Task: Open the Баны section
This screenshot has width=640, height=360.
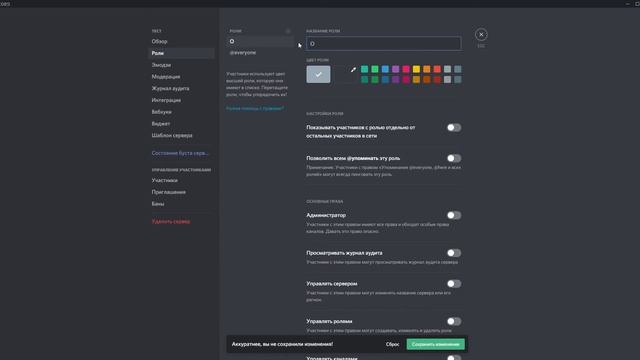Action: [x=181, y=204]
